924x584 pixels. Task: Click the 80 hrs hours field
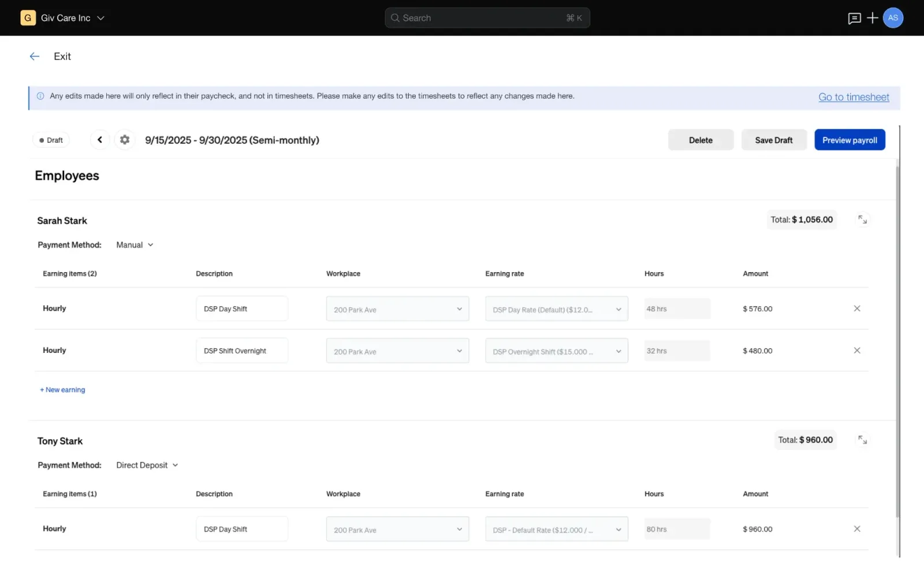[x=677, y=529]
